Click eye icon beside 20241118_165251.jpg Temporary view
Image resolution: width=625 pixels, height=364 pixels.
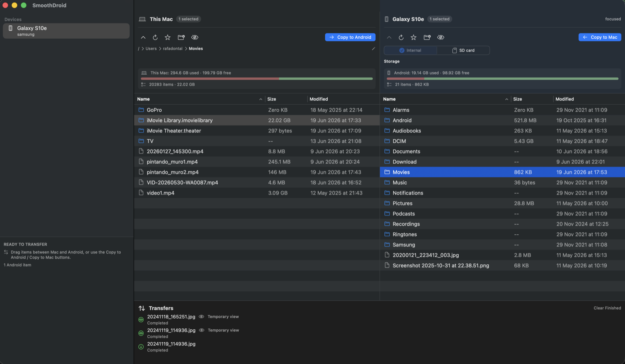[x=202, y=317]
